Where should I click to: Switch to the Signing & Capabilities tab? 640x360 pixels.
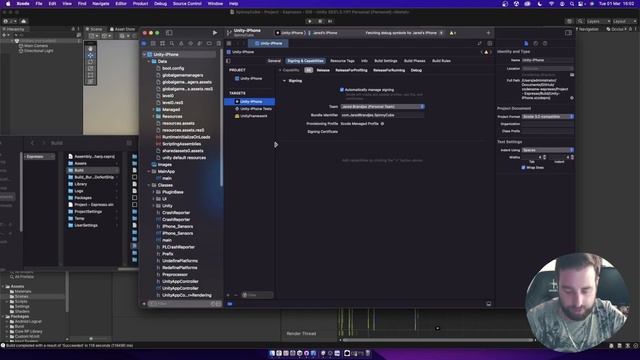pyautogui.click(x=305, y=61)
